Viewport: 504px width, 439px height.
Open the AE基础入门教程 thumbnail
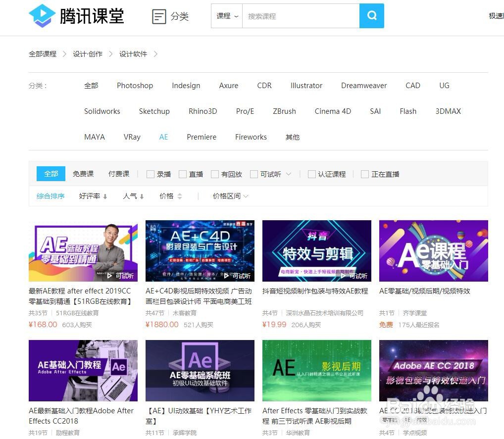(83, 371)
